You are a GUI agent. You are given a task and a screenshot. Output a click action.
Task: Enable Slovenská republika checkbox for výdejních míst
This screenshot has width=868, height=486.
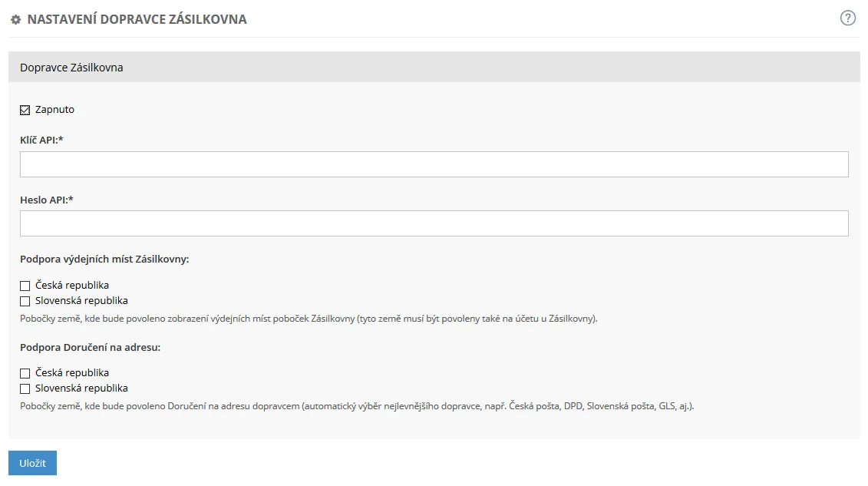(25, 301)
